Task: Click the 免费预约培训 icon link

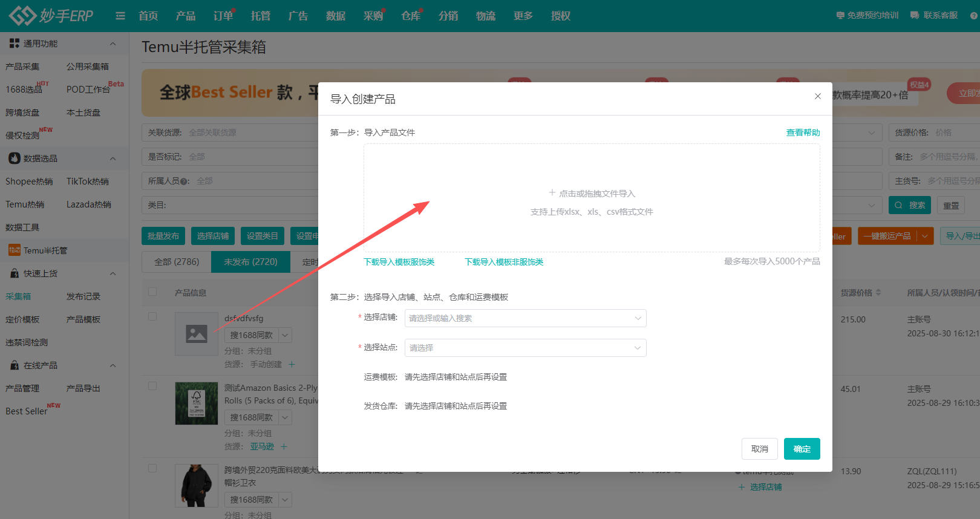Action: coord(840,16)
